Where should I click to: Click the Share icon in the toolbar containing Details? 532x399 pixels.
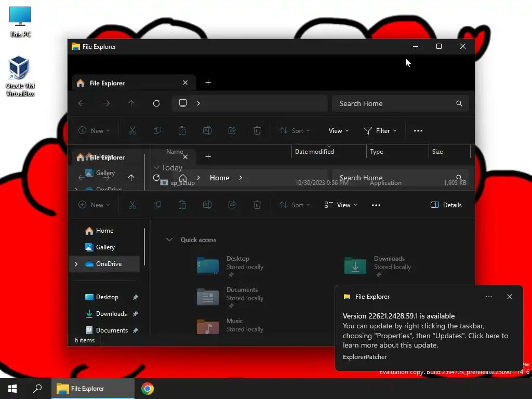click(232, 205)
